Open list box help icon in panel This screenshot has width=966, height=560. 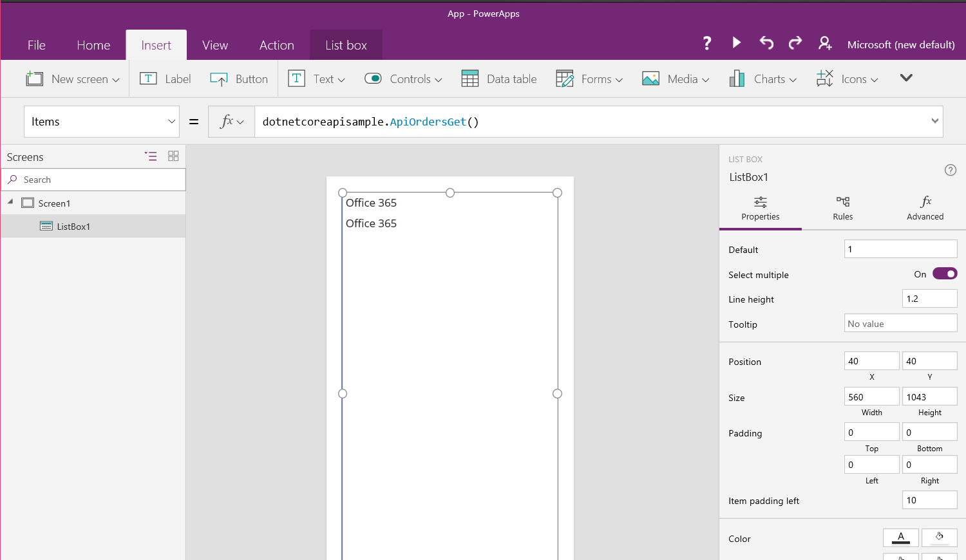(950, 170)
